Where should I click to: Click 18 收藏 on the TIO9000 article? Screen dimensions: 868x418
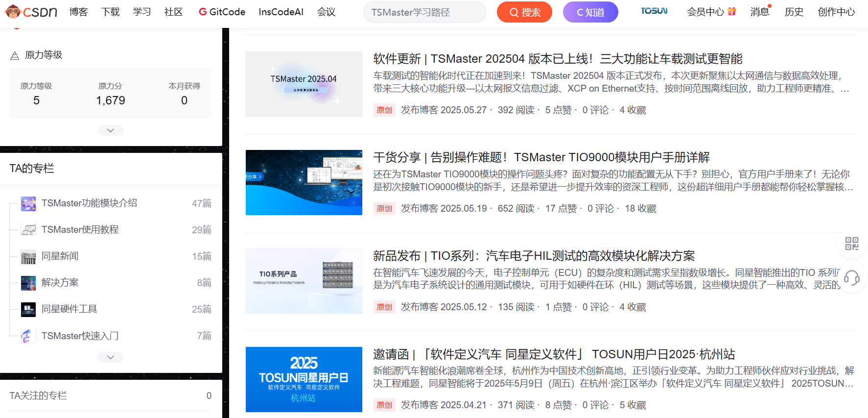(640, 208)
